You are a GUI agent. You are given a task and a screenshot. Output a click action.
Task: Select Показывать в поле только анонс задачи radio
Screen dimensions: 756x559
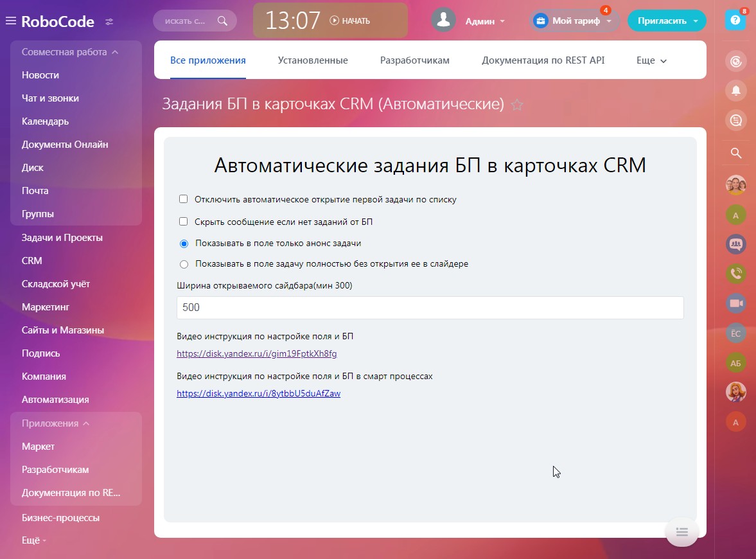coord(184,244)
